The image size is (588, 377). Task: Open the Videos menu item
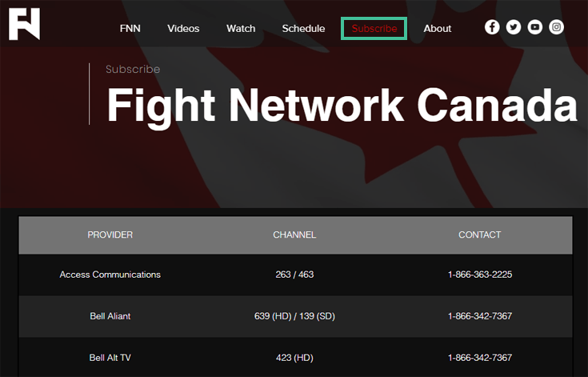pos(183,29)
